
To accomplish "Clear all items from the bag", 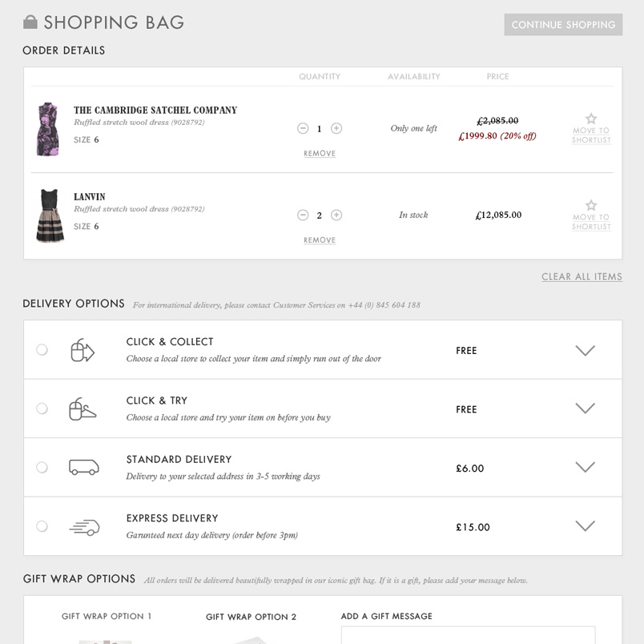I will (582, 277).
